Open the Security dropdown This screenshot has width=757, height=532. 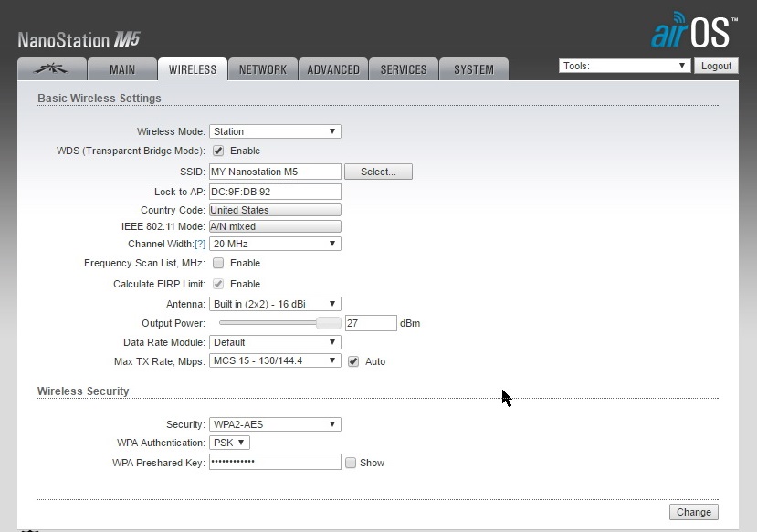coord(275,424)
